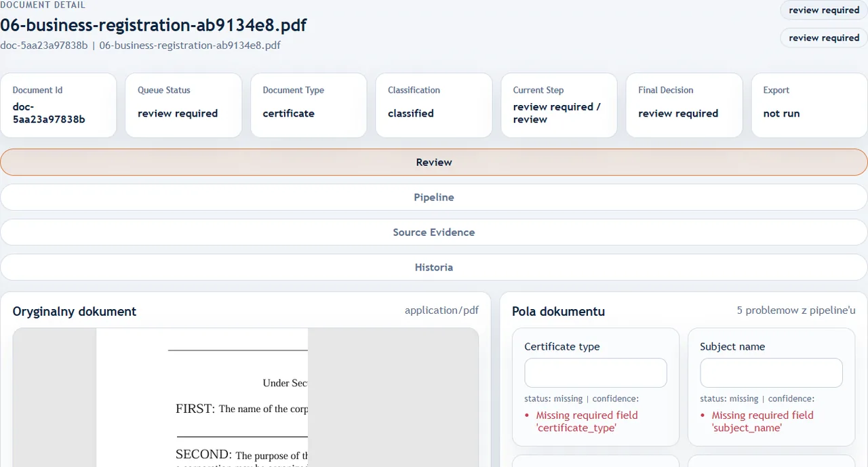Click the document title 06-business-registration-ab9134e8.pdf heading
868x467 pixels.
coord(153,26)
